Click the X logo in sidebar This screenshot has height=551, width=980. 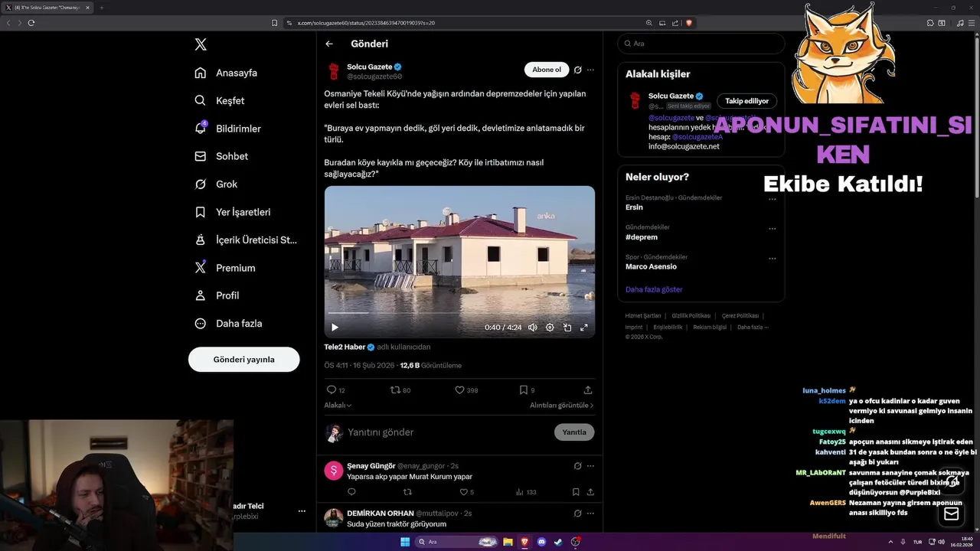pyautogui.click(x=201, y=44)
